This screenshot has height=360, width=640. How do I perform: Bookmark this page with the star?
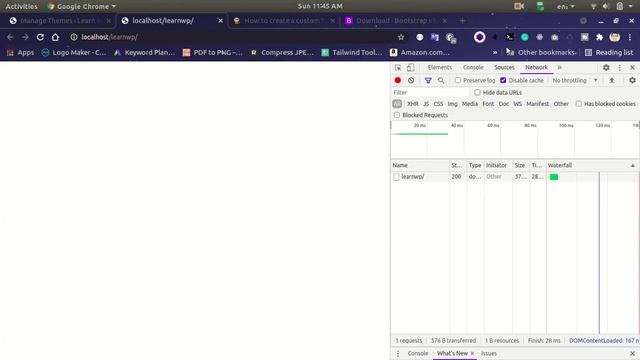(401, 37)
